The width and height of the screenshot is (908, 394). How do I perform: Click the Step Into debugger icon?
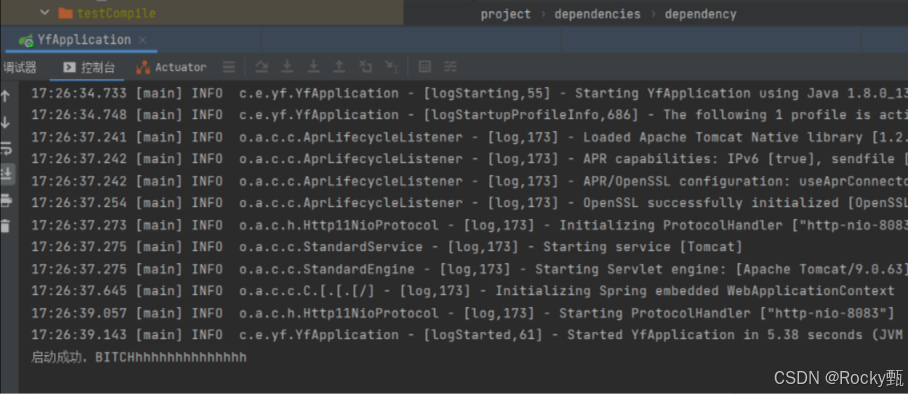287,67
